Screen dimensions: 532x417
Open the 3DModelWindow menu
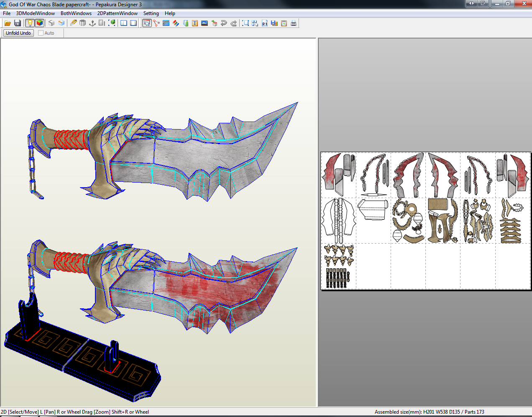36,13
